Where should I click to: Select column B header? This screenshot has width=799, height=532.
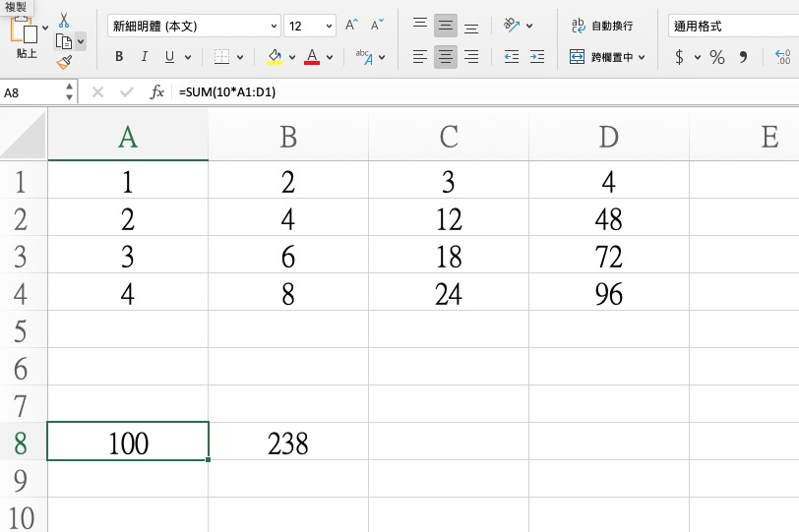tap(288, 136)
